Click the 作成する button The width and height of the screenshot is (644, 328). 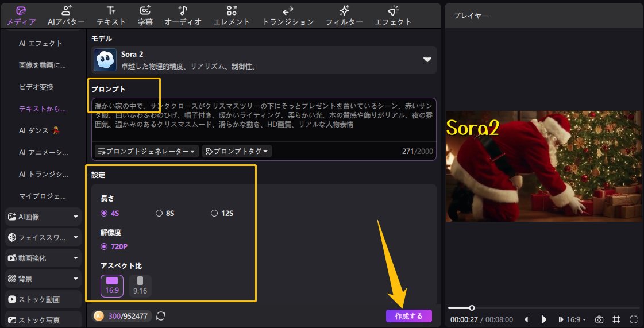click(x=408, y=316)
